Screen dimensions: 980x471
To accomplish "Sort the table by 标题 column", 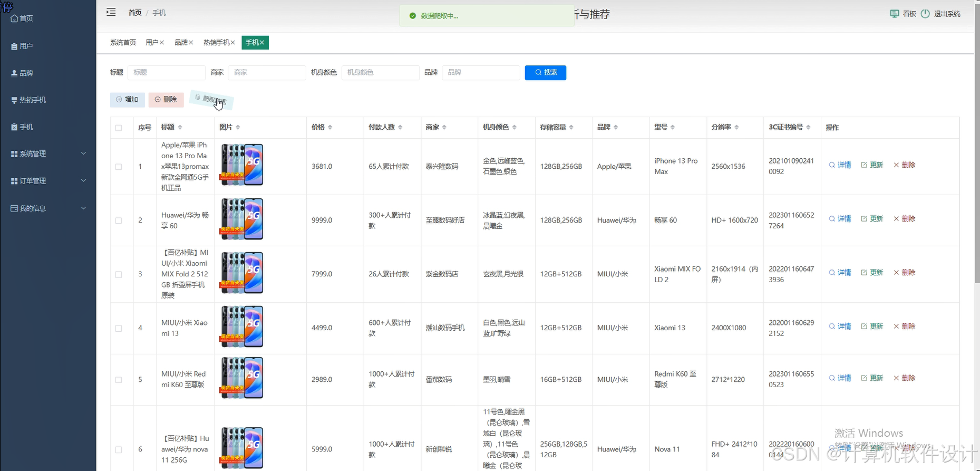I will [x=180, y=127].
